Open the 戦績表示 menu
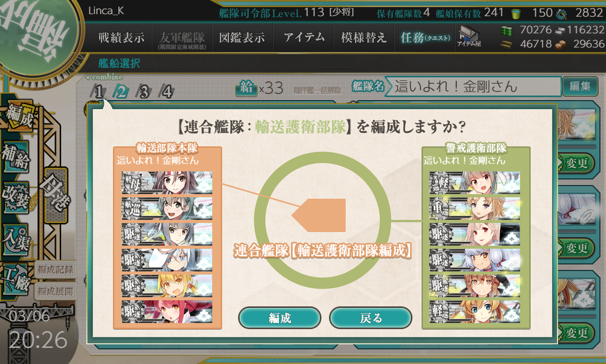Viewport: 606px width, 364px height. coord(121,37)
